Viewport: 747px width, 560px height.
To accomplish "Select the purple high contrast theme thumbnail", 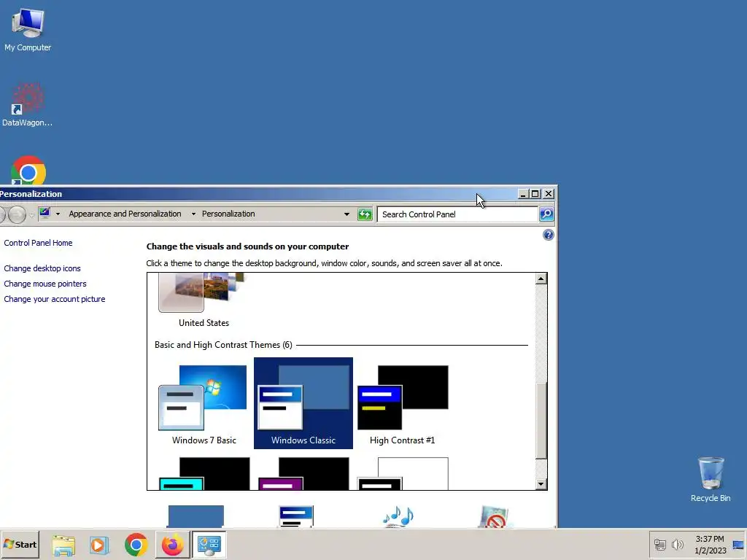I will coord(303,473).
